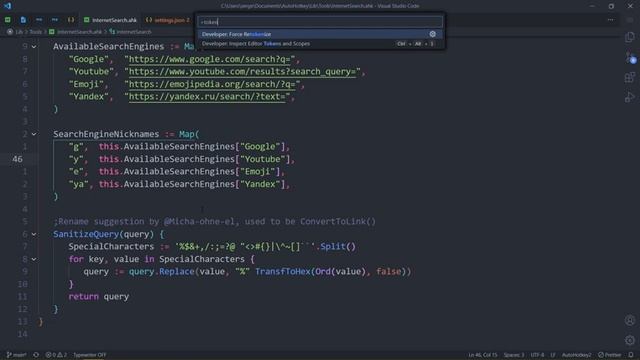
Task: Collapse the SanitizeQuery function fold arrow
Action: point(34,234)
